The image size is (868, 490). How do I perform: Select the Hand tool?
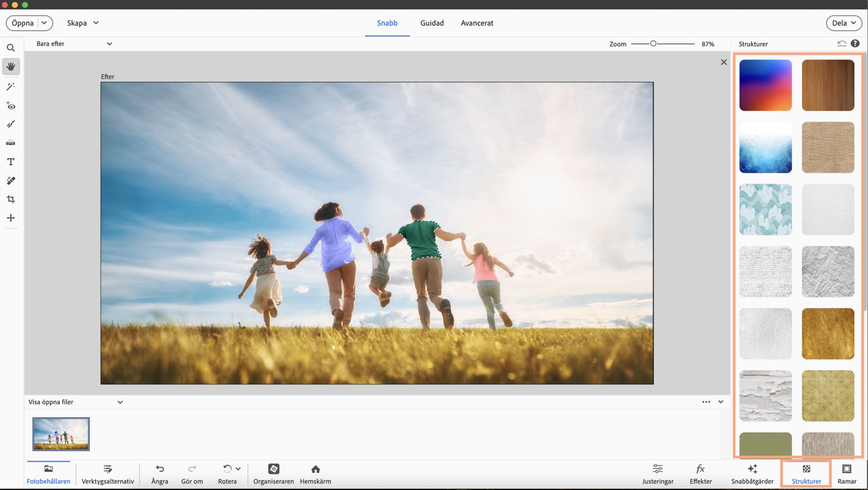pyautogui.click(x=11, y=67)
